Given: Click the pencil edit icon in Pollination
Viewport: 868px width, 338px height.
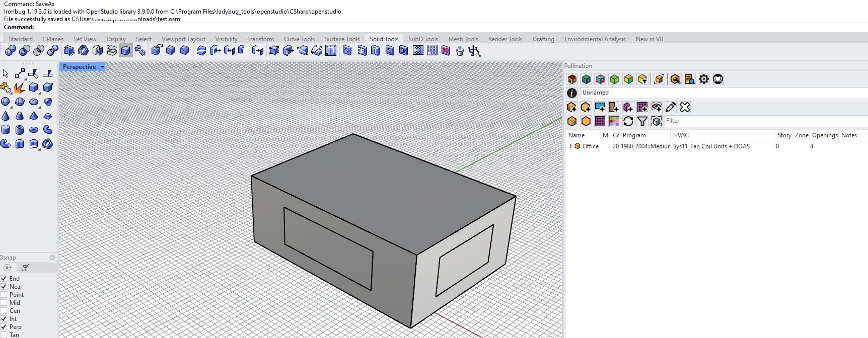Looking at the screenshot, I should pos(670,107).
